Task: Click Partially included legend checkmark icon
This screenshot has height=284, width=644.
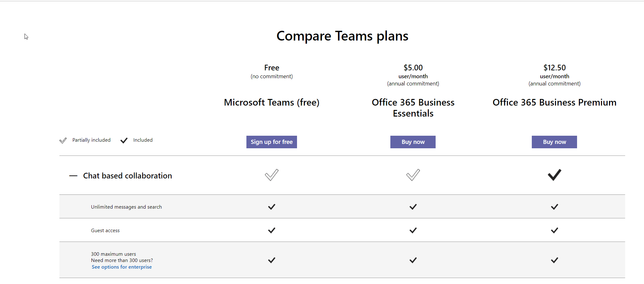Action: point(63,140)
